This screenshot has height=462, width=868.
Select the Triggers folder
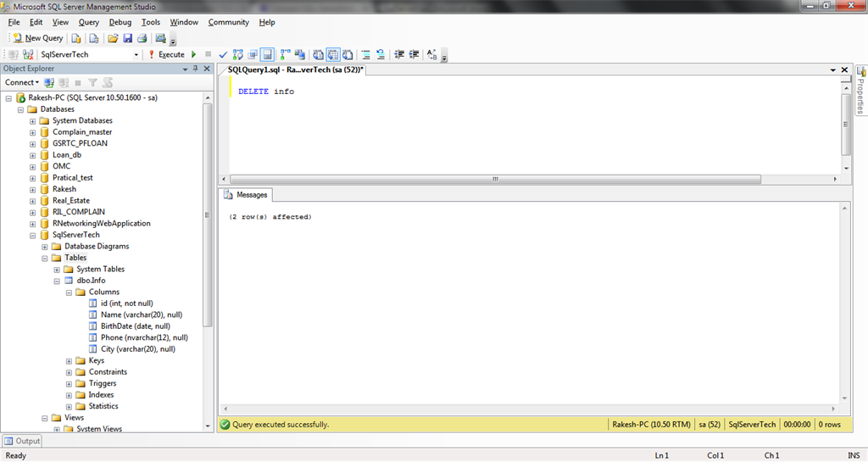[103, 383]
